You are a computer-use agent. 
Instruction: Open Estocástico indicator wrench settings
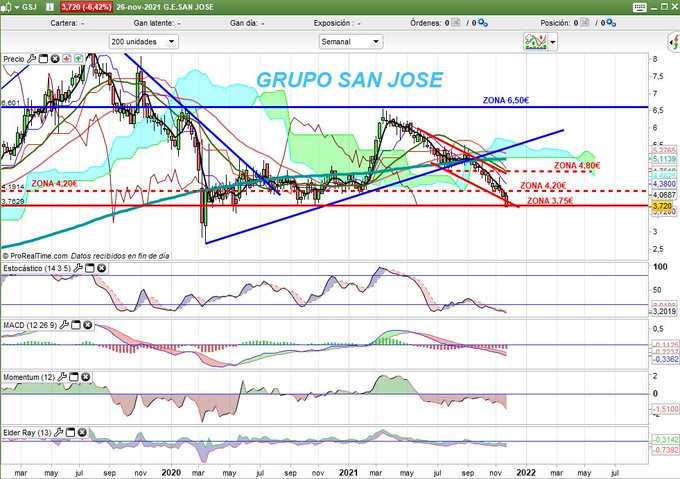78,268
